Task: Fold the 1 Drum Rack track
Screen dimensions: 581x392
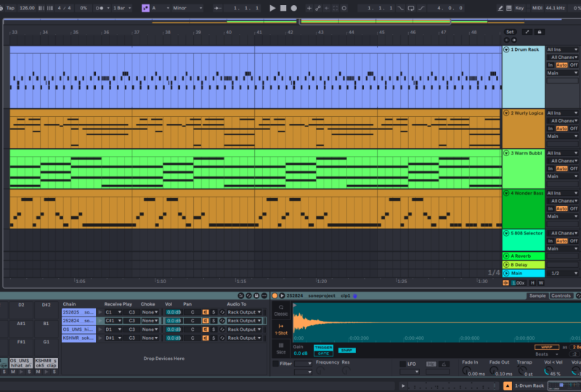Action: (x=506, y=49)
